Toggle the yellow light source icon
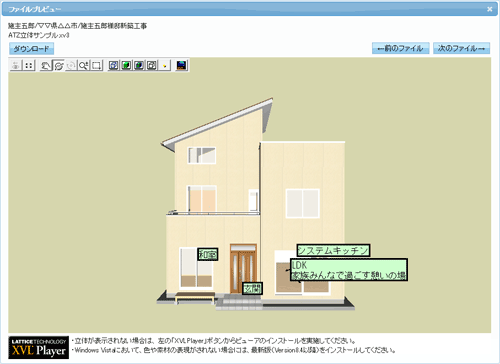Viewport: 500px width, 364px height. [x=165, y=65]
